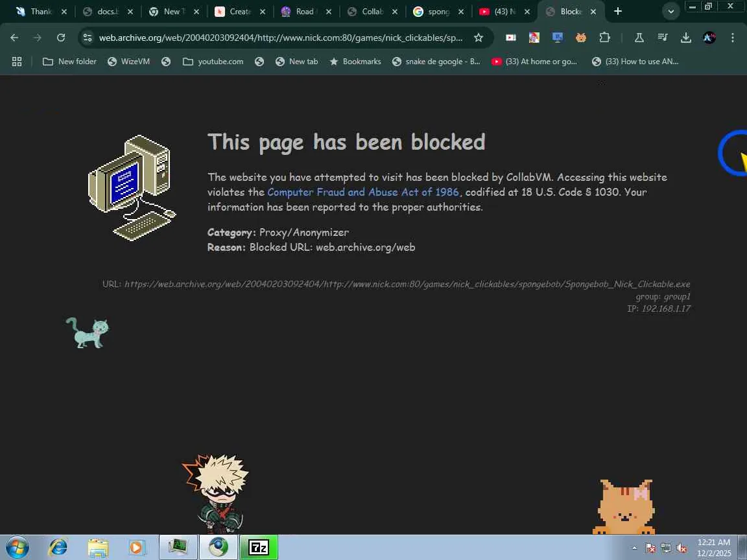Screen dimensions: 747x560
Task: Show hidden system tray icons
Action: tap(634, 548)
